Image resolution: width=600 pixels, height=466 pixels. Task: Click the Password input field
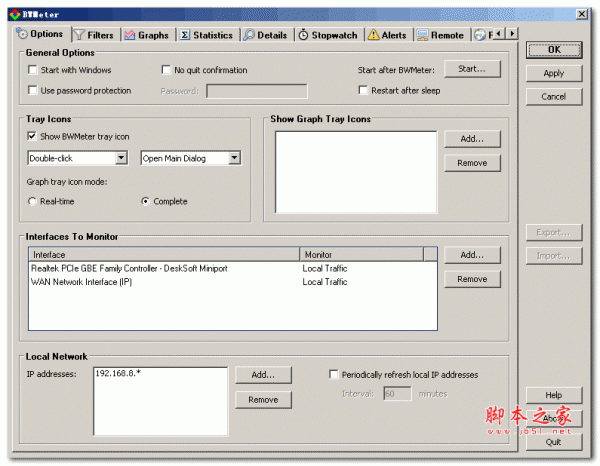click(256, 91)
